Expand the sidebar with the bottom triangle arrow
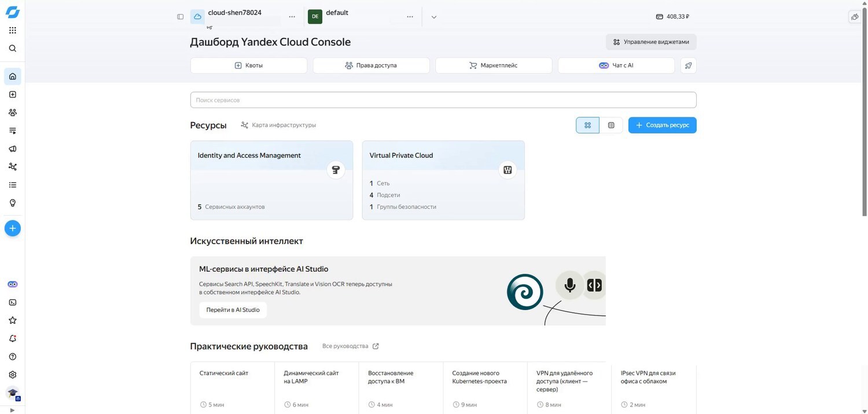This screenshot has height=414, width=868. click(x=13, y=410)
